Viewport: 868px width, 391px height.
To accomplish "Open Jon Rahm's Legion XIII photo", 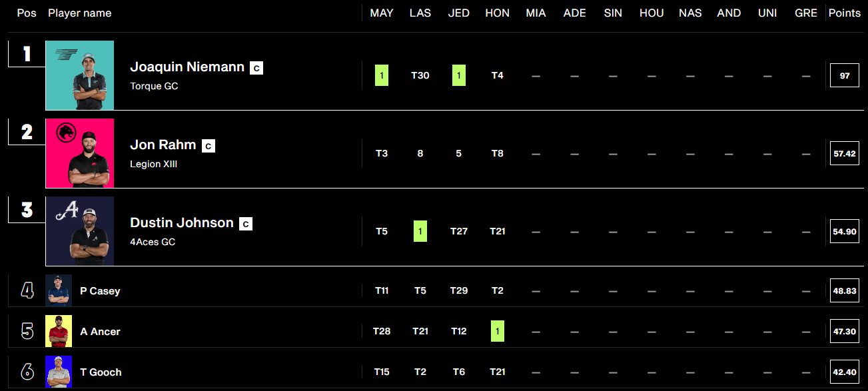I will (80, 153).
